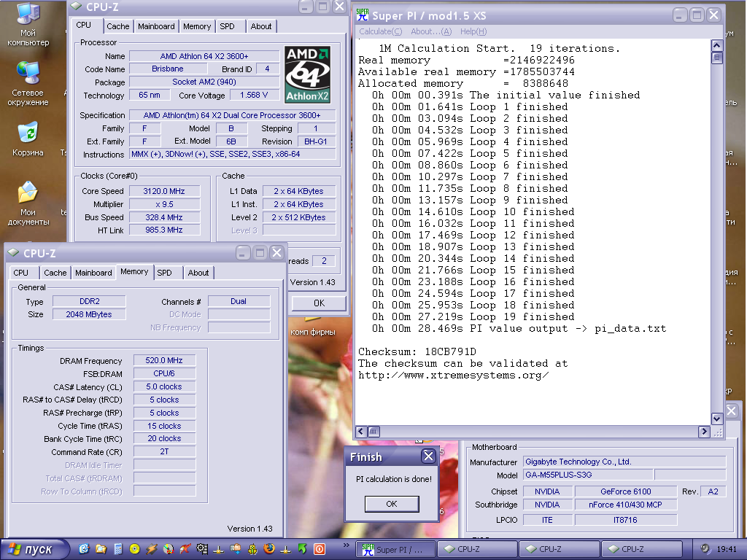The width and height of the screenshot is (747, 560).
Task: Click the motherboard Model GA-M55PLUS-S3G field
Action: tap(588, 475)
